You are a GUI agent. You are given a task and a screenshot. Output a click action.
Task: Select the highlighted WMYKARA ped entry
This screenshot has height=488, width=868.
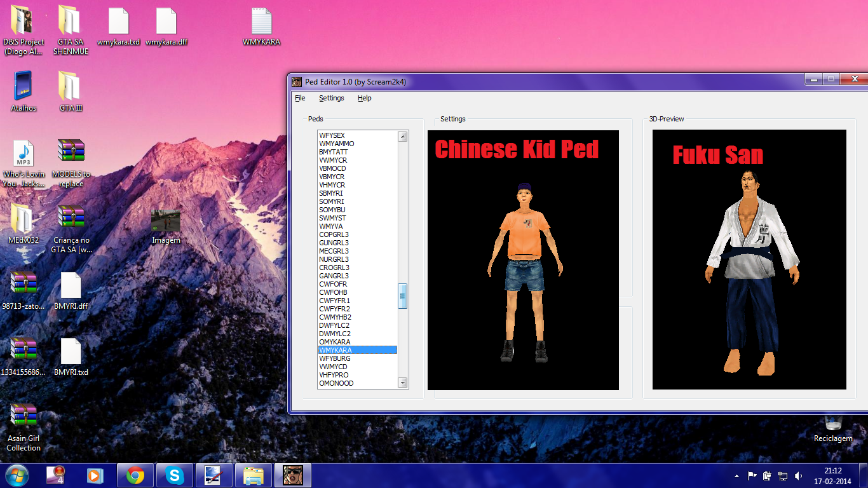point(358,350)
